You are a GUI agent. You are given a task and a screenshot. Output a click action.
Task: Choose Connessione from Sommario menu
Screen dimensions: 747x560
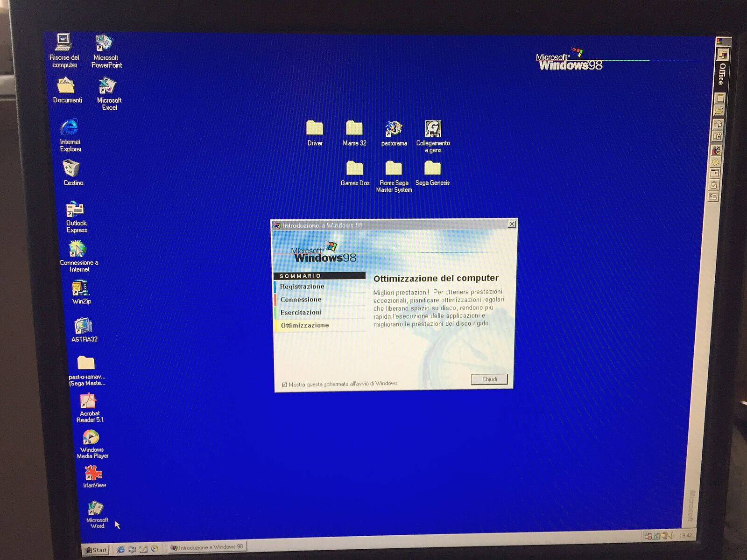pyautogui.click(x=301, y=300)
